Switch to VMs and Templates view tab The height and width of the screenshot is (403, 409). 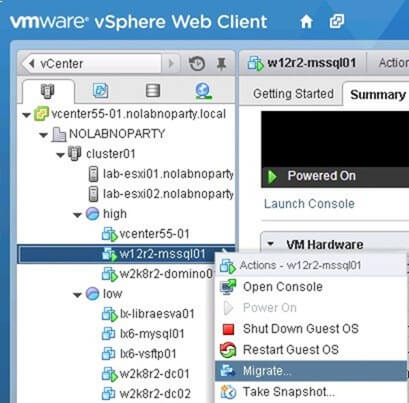click(x=101, y=91)
